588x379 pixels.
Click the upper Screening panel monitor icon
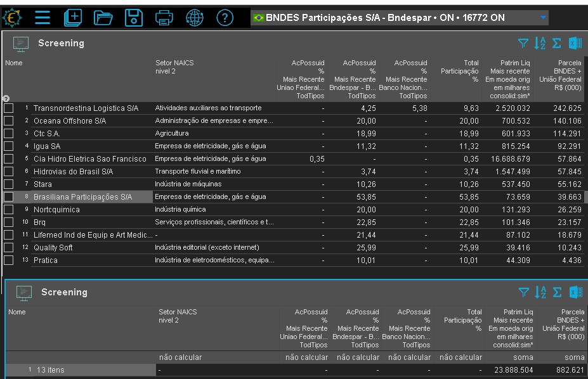pos(21,44)
